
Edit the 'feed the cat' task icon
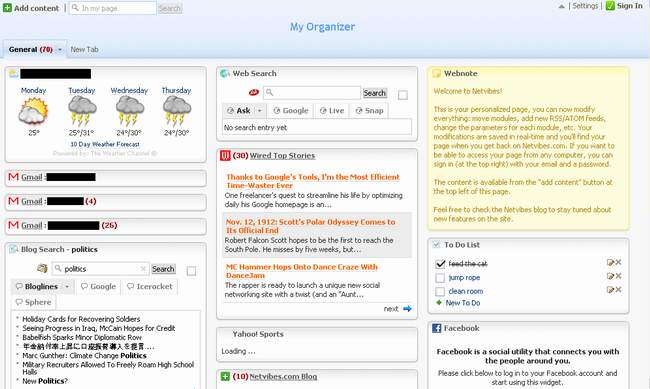pyautogui.click(x=610, y=263)
